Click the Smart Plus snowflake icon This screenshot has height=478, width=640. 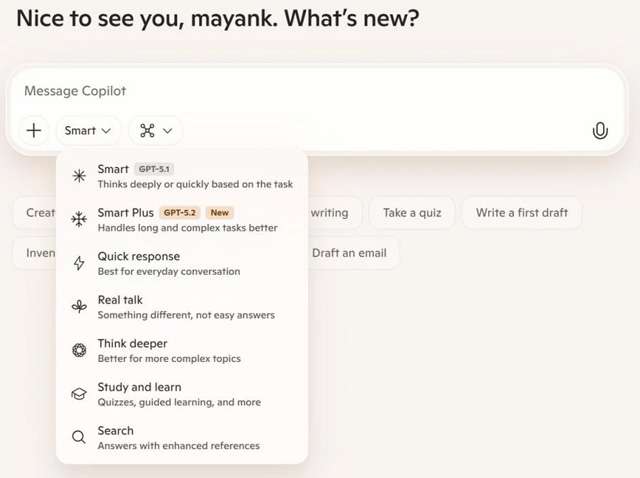point(79,220)
